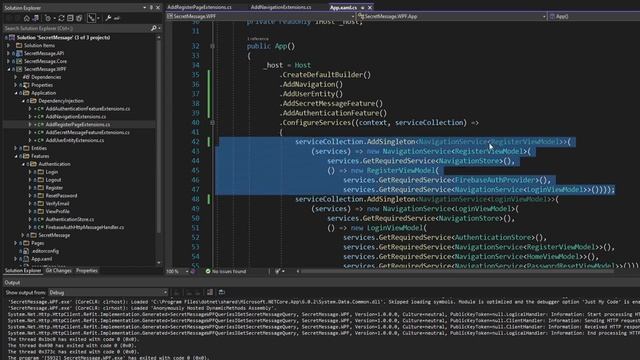Viewport: 640px width, 360px height.
Task: Toggle the Track Active Item tree icon
Action: click(x=91, y=18)
